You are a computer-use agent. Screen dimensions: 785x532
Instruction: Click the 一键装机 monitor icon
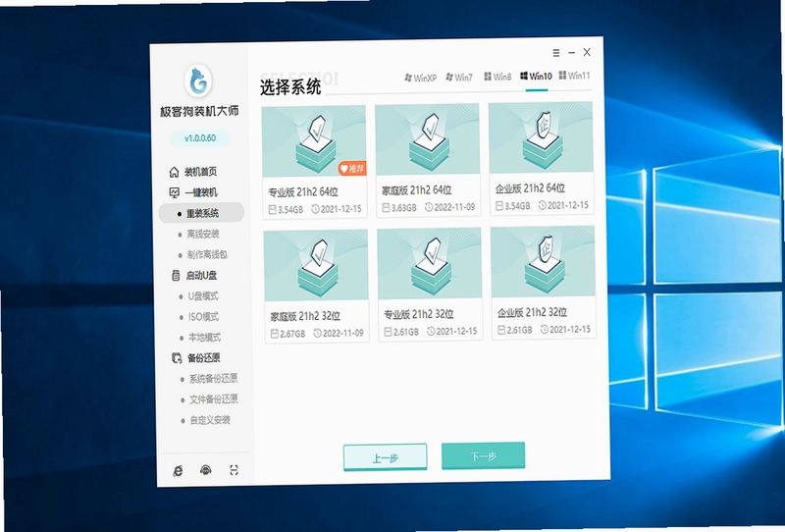175,192
